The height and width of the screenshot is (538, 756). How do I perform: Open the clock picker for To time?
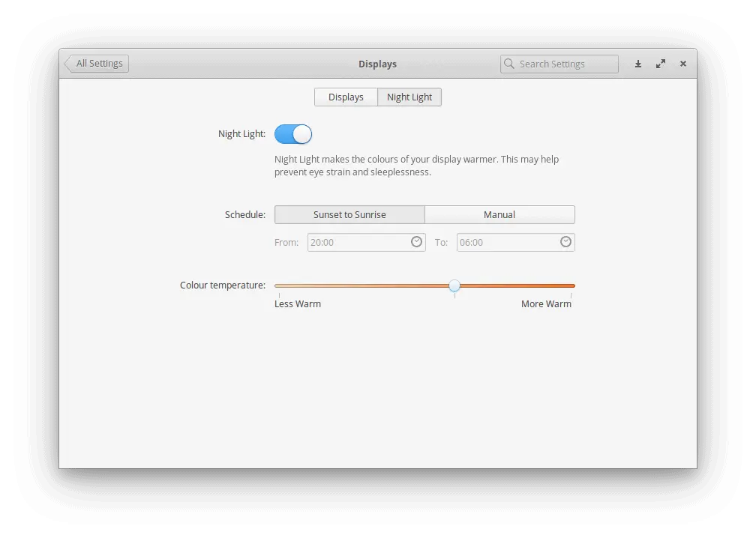(x=565, y=242)
